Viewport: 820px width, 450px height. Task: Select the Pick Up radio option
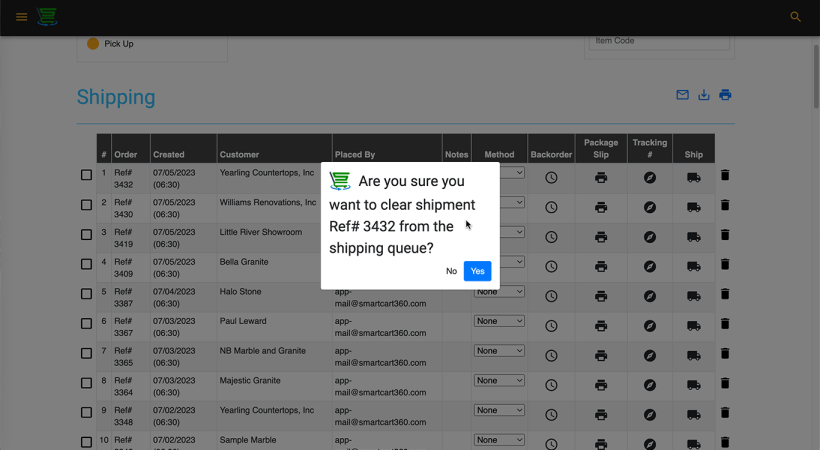[x=93, y=44]
